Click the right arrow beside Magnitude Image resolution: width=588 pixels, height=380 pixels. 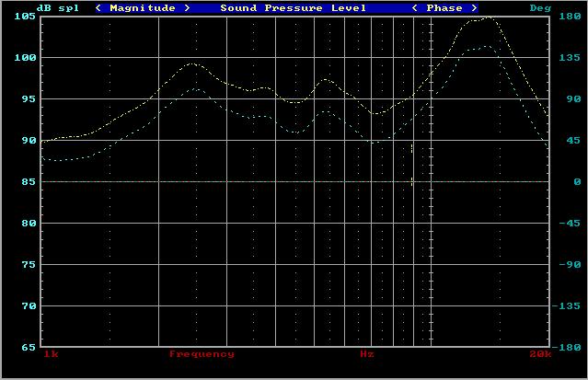coord(187,8)
